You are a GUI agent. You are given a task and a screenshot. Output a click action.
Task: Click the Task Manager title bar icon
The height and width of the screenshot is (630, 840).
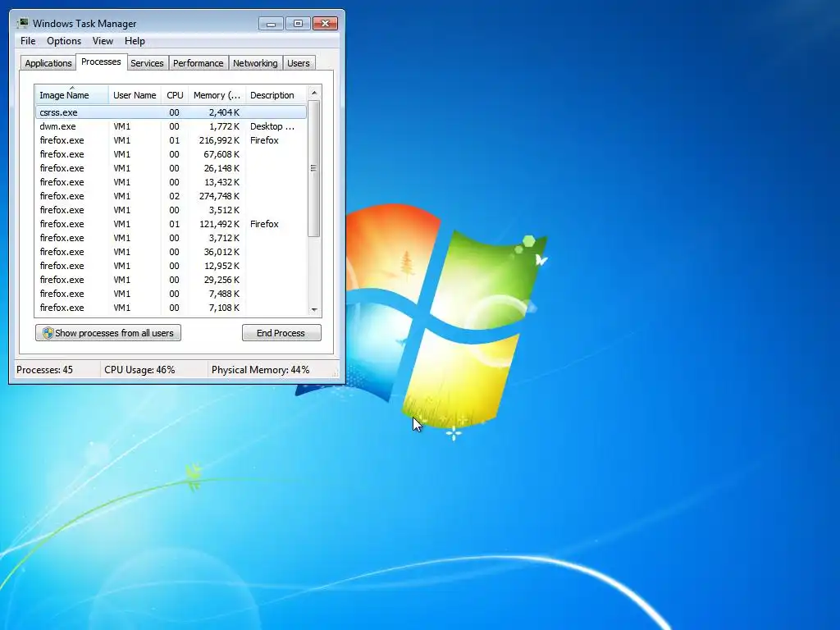[x=22, y=23]
